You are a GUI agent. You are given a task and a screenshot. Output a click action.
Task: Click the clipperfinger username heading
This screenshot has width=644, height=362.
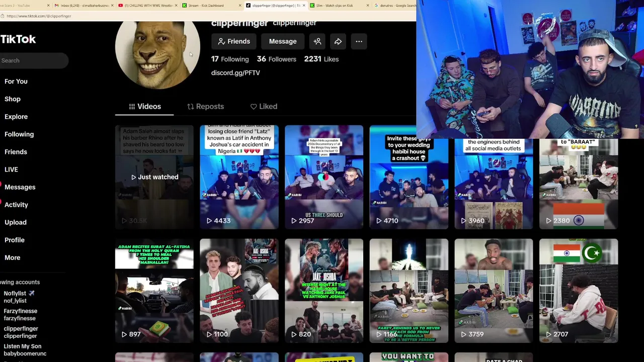pyautogui.click(x=239, y=24)
